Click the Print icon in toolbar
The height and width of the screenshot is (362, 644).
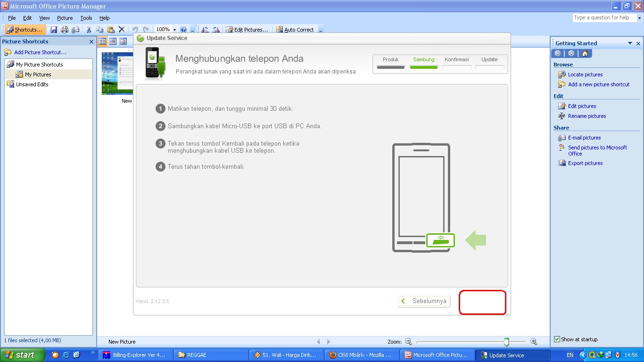[x=65, y=29]
